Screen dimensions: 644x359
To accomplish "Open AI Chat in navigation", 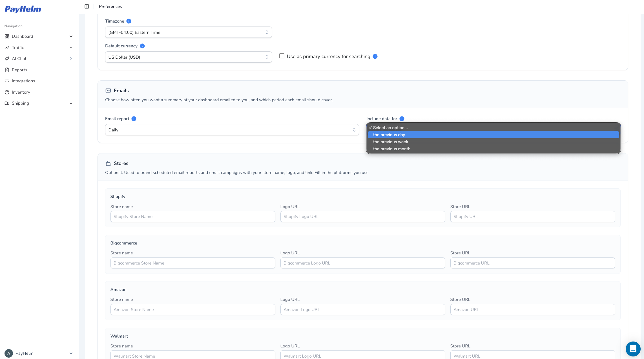I will [19, 59].
